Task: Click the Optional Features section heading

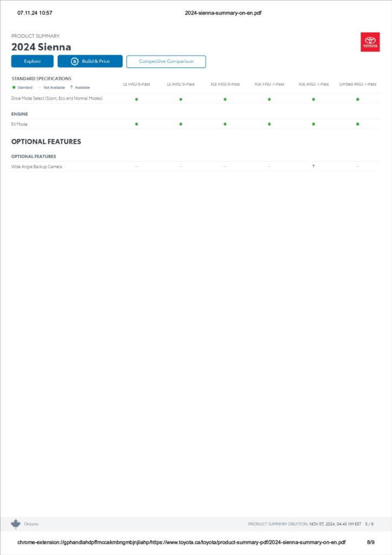Action: [x=46, y=141]
